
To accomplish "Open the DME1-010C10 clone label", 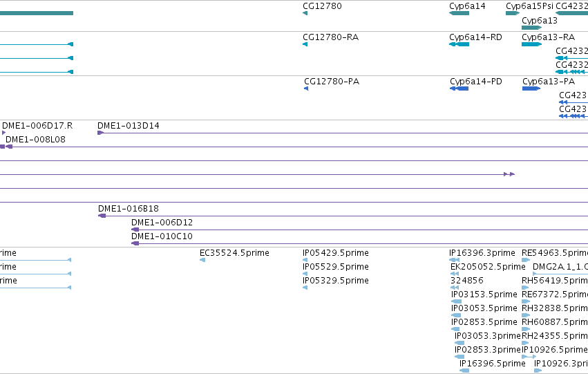I will [162, 236].
